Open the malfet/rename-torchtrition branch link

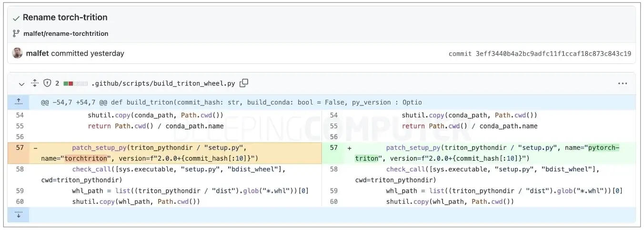click(x=66, y=33)
